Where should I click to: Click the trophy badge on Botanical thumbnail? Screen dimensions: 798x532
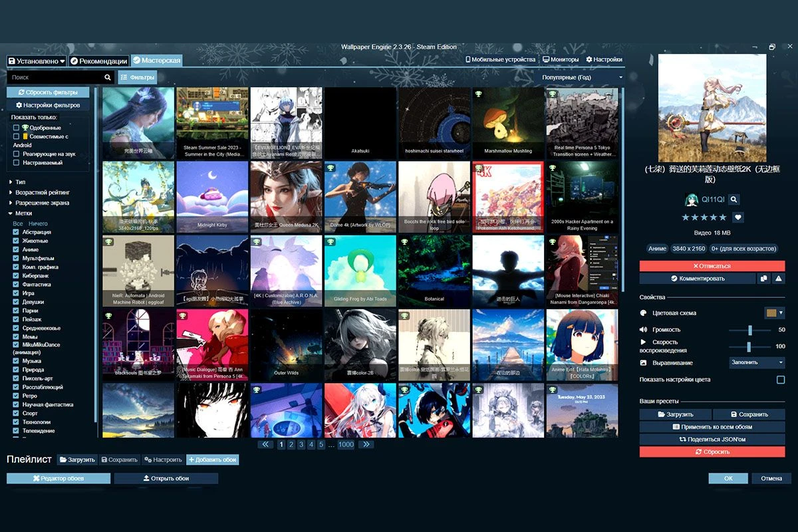pyautogui.click(x=404, y=242)
